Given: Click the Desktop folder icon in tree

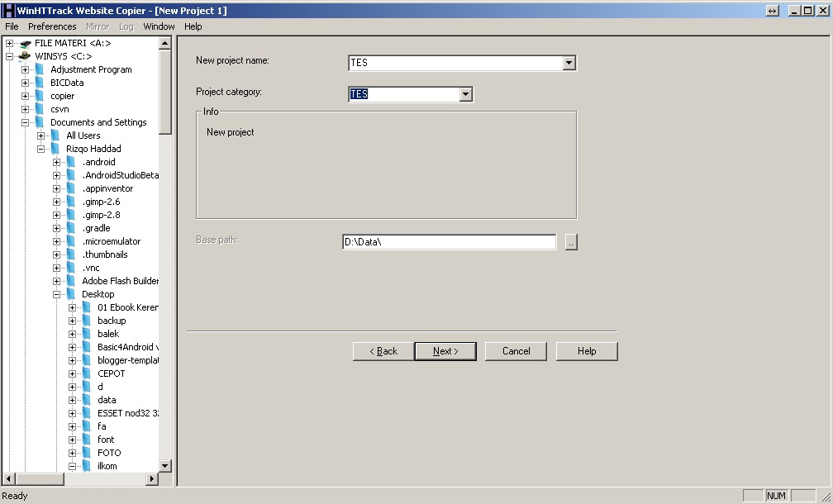Looking at the screenshot, I should 71,294.
